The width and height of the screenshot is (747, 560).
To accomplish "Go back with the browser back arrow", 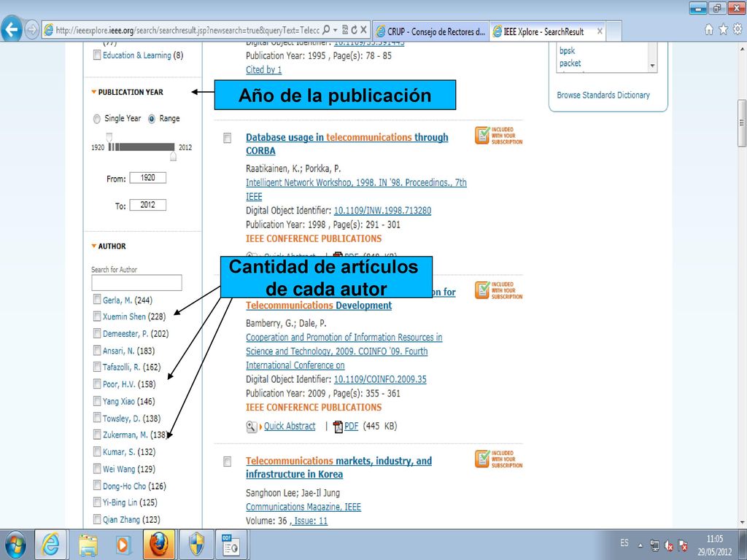I will (x=12, y=29).
